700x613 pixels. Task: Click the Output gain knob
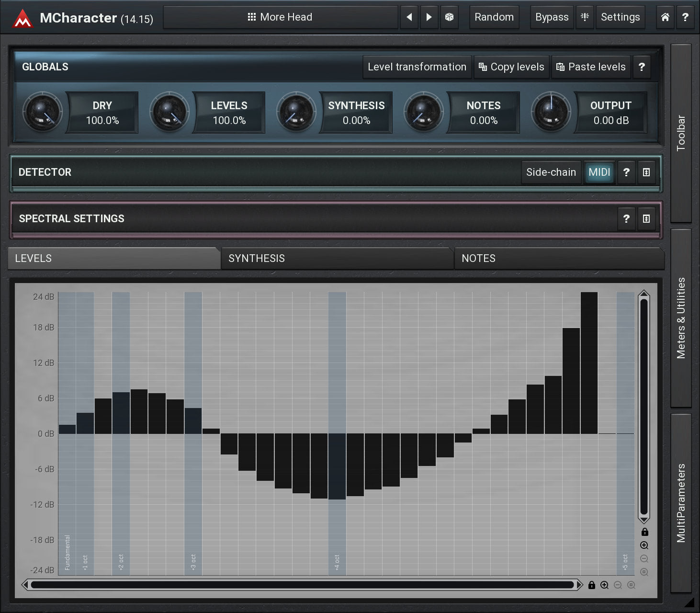pyautogui.click(x=551, y=112)
